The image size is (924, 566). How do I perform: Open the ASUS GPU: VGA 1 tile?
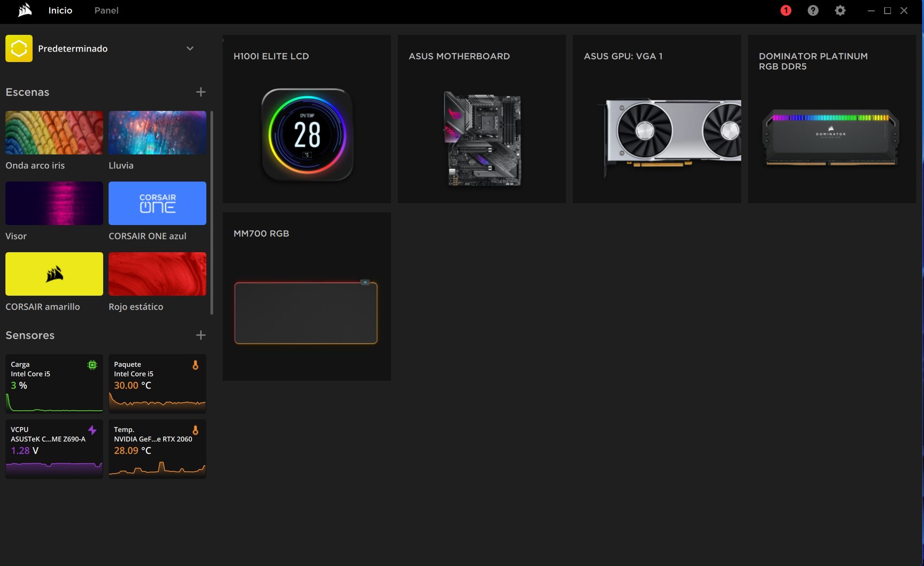[657, 119]
